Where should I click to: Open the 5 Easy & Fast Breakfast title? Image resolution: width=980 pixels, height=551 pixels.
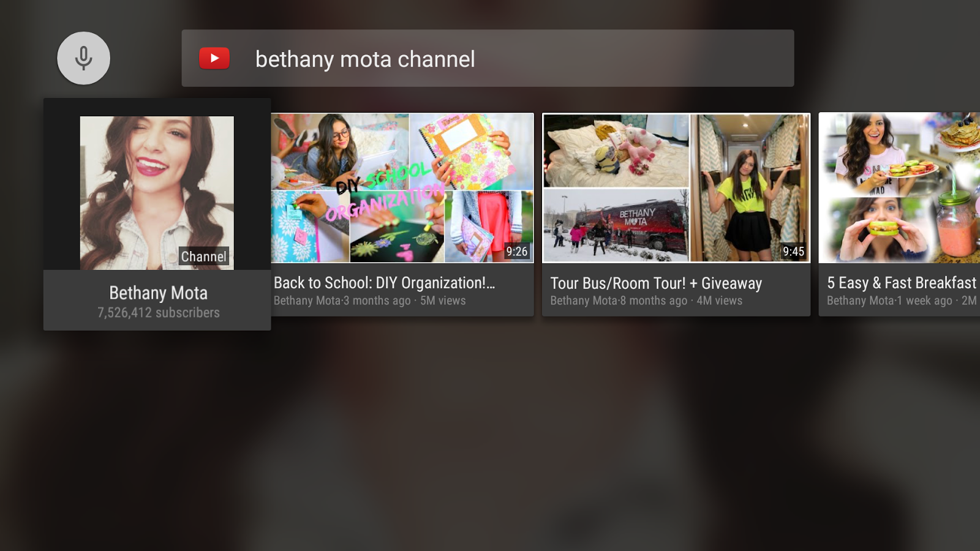(902, 283)
